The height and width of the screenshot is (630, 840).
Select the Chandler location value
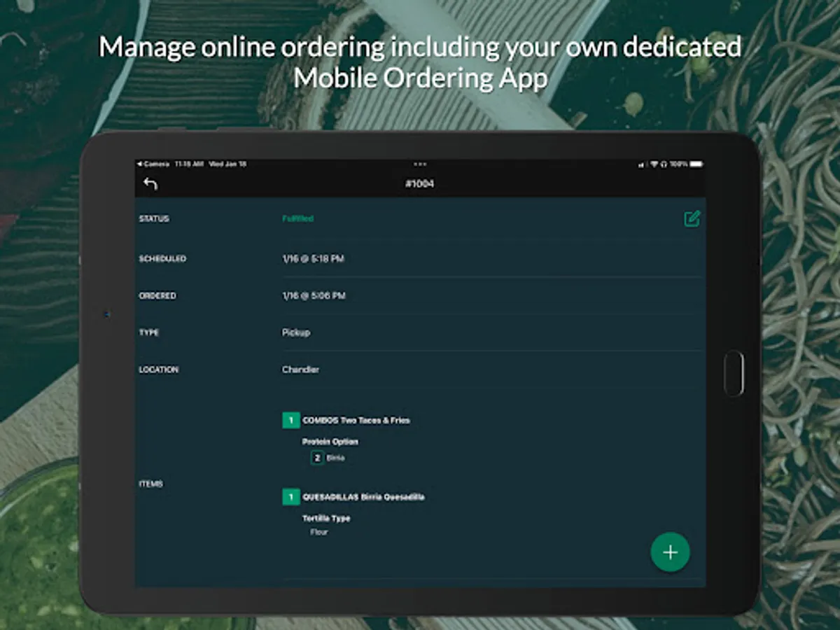pyautogui.click(x=300, y=370)
